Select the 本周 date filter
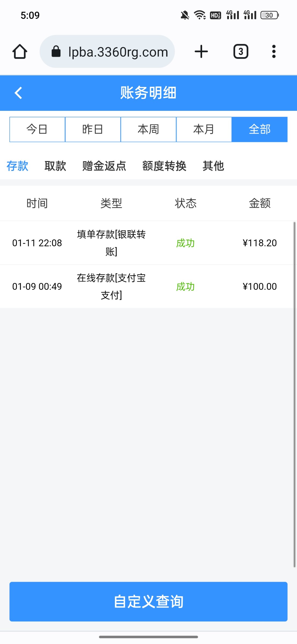This screenshot has width=297, height=644. (x=148, y=129)
